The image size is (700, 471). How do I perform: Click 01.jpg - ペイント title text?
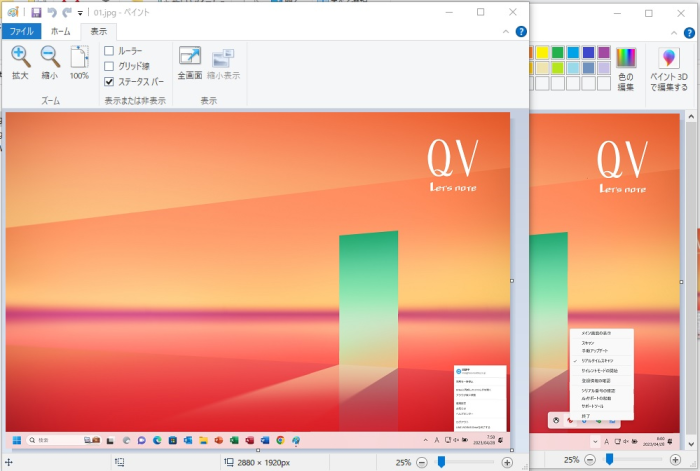[121, 13]
